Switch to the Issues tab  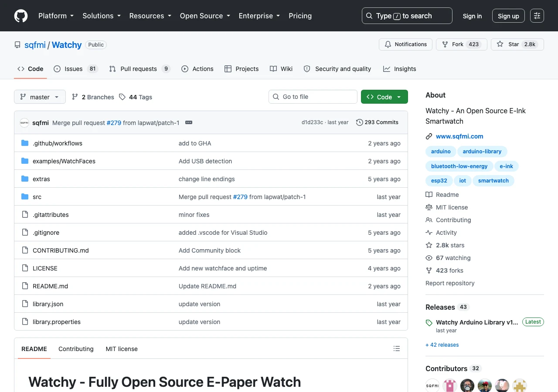pyautogui.click(x=76, y=69)
